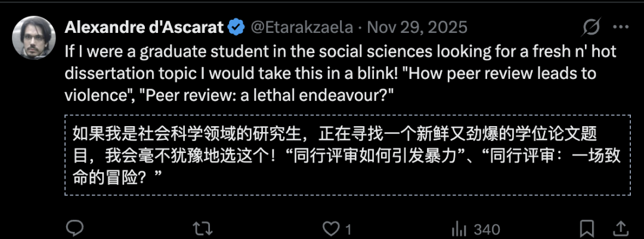Click the share upload arrow icon
Screen dimensions: 644x239
coord(621,228)
